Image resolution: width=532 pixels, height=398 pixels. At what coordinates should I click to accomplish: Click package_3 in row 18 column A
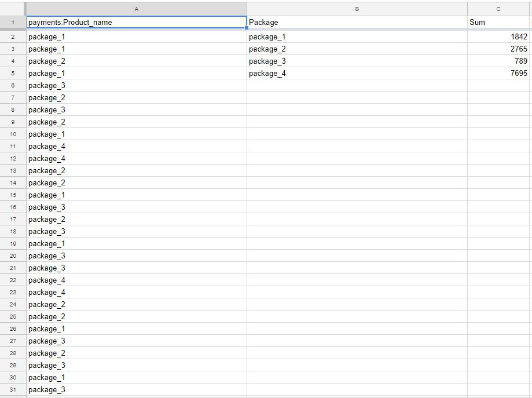pyautogui.click(x=137, y=232)
